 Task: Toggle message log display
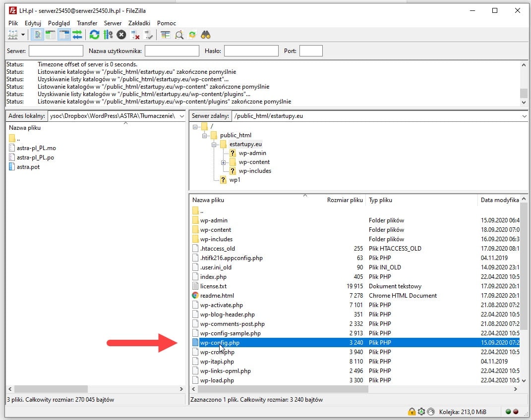click(x=38, y=35)
